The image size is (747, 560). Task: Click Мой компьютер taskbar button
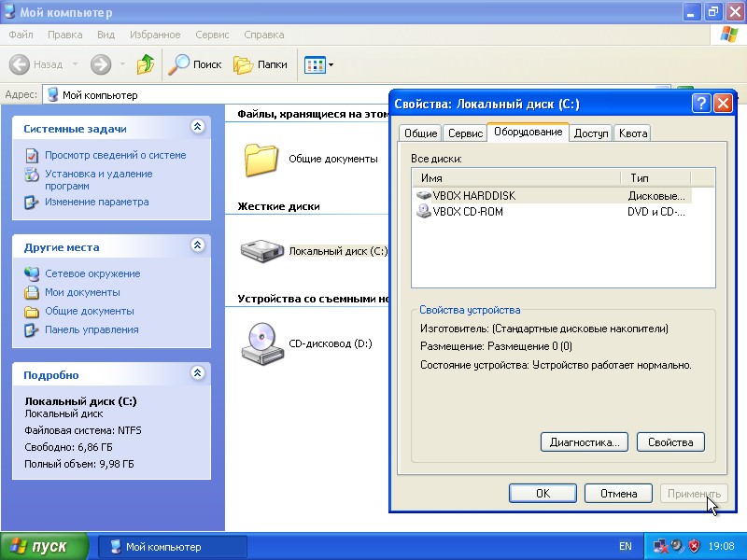pyautogui.click(x=173, y=547)
